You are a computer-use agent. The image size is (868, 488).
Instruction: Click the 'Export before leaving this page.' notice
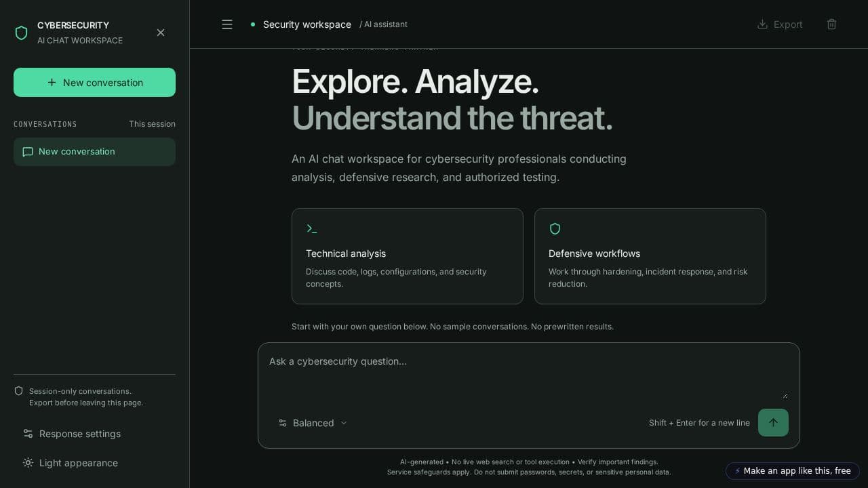pyautogui.click(x=86, y=403)
